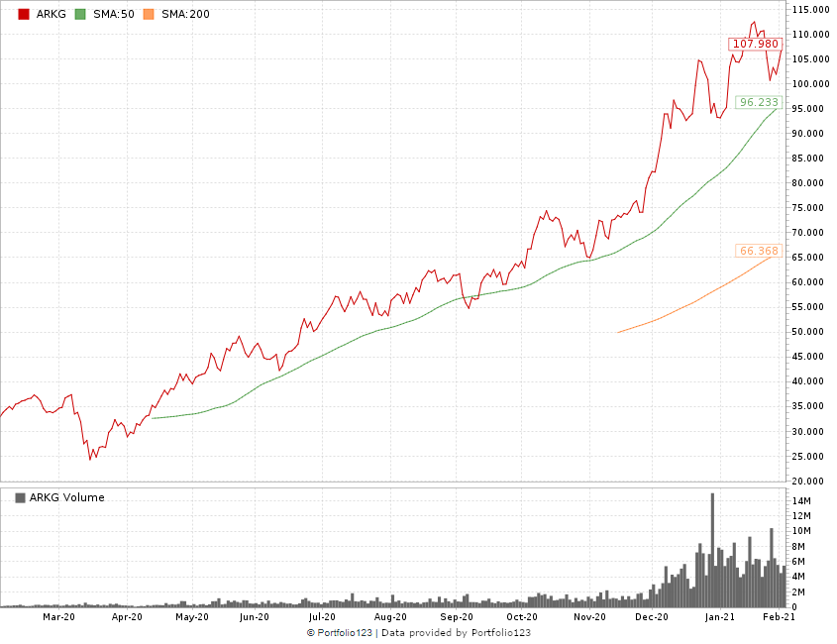Click the 6M volume axis label
This screenshot has height=644, width=837.
tap(799, 562)
